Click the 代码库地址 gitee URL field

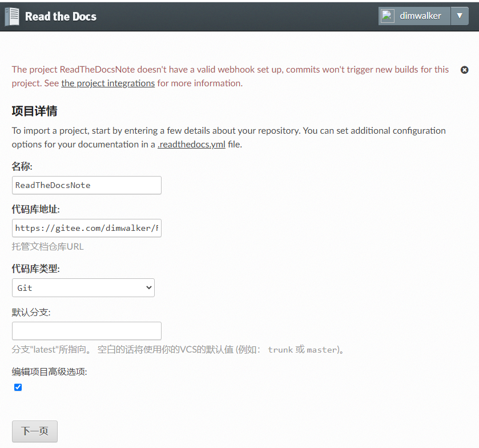87,228
